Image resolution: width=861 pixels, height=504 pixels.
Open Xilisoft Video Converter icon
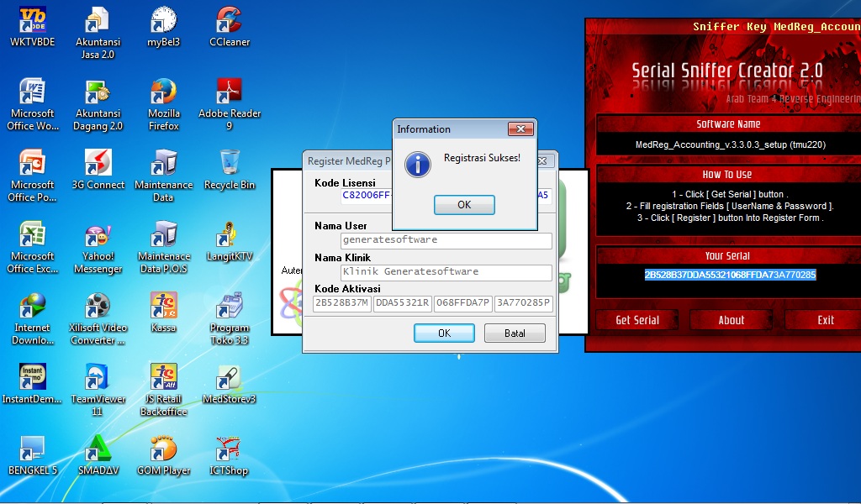(x=98, y=318)
